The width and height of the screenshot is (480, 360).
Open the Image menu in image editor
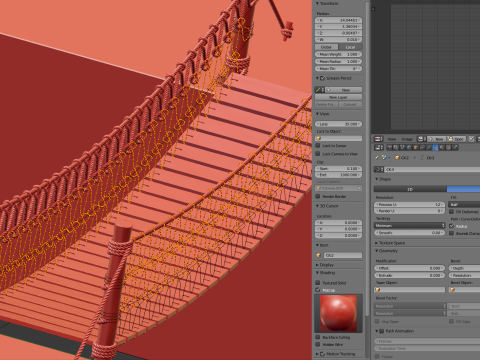(x=407, y=139)
